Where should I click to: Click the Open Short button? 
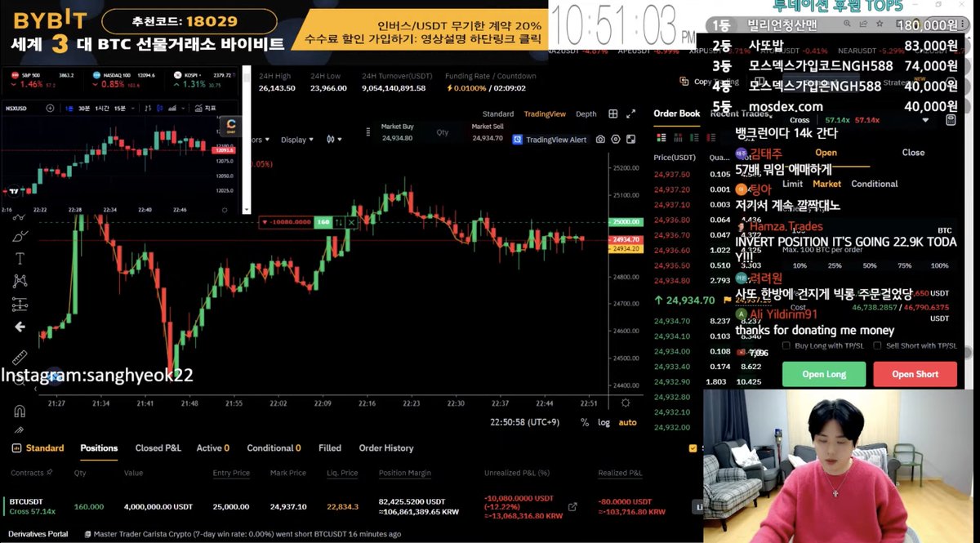pyautogui.click(x=915, y=374)
